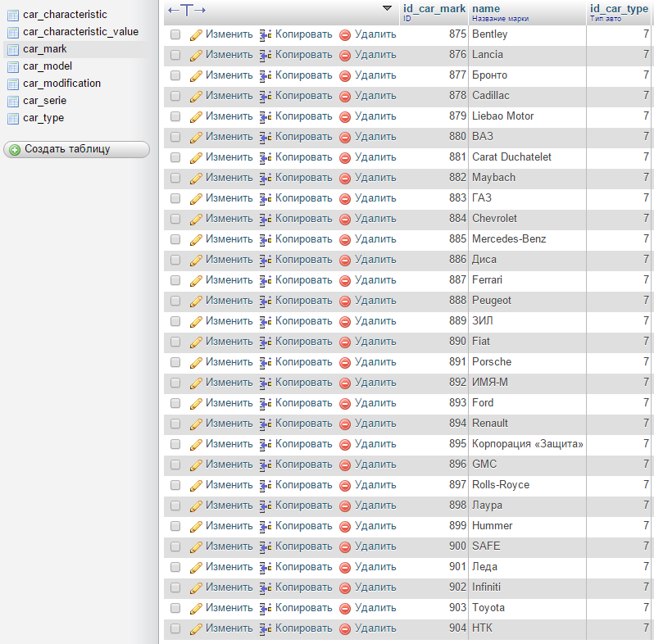Open car_modification table in sidebar

(61, 84)
